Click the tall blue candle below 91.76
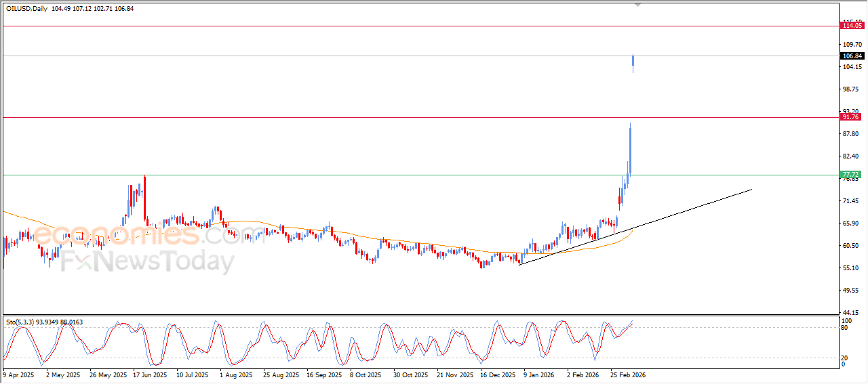 630,149
